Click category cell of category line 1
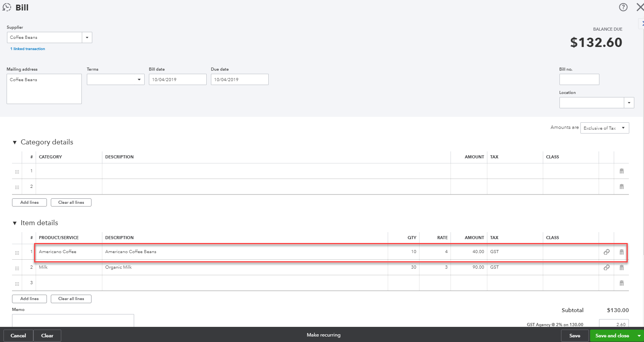 [69, 171]
